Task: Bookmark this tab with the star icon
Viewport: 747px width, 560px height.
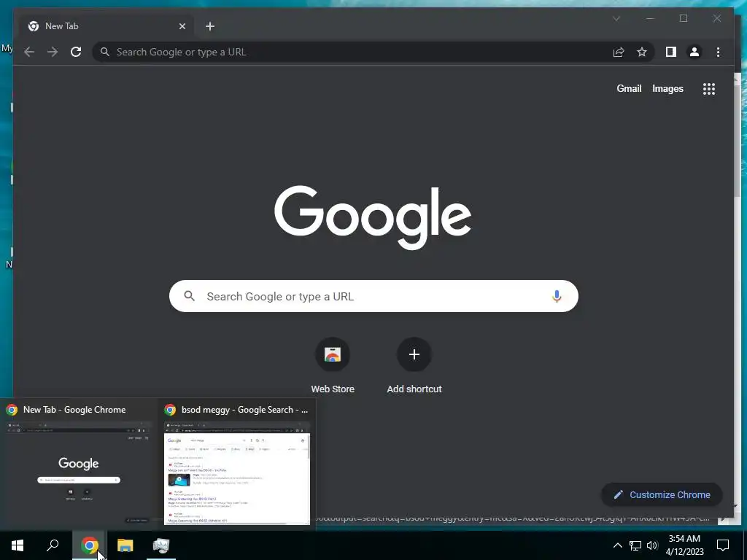Action: tap(642, 52)
